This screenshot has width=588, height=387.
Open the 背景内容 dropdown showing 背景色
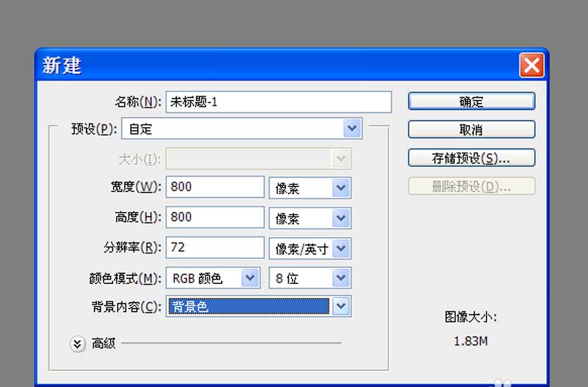(x=259, y=306)
